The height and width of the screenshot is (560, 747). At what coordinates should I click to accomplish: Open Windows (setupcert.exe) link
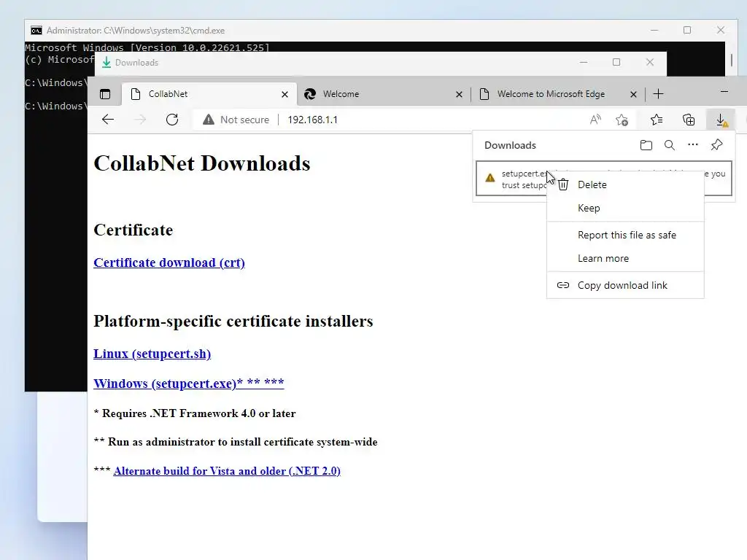(x=189, y=384)
